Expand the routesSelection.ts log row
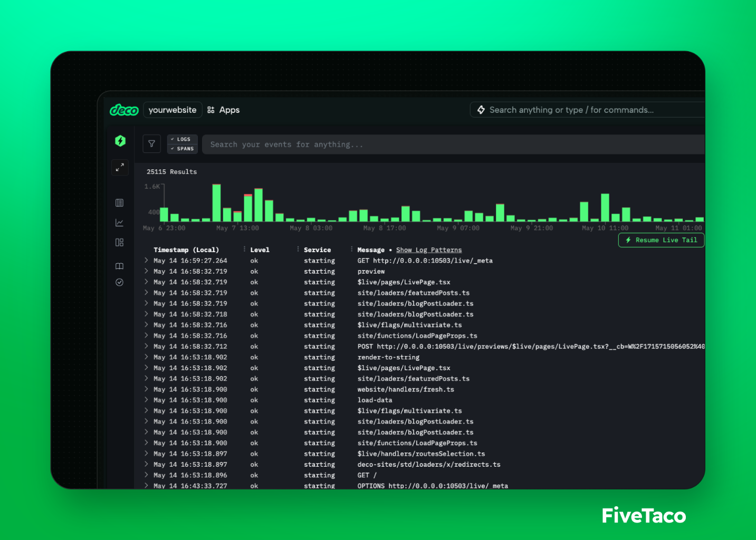This screenshot has height=540, width=756. (x=146, y=454)
